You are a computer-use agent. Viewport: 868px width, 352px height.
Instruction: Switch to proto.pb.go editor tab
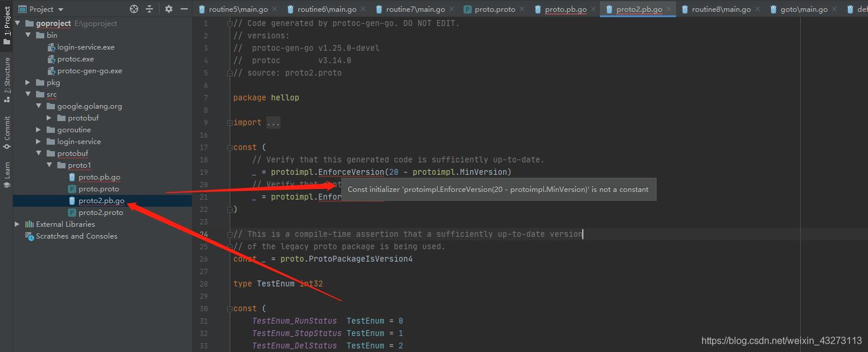(565, 9)
